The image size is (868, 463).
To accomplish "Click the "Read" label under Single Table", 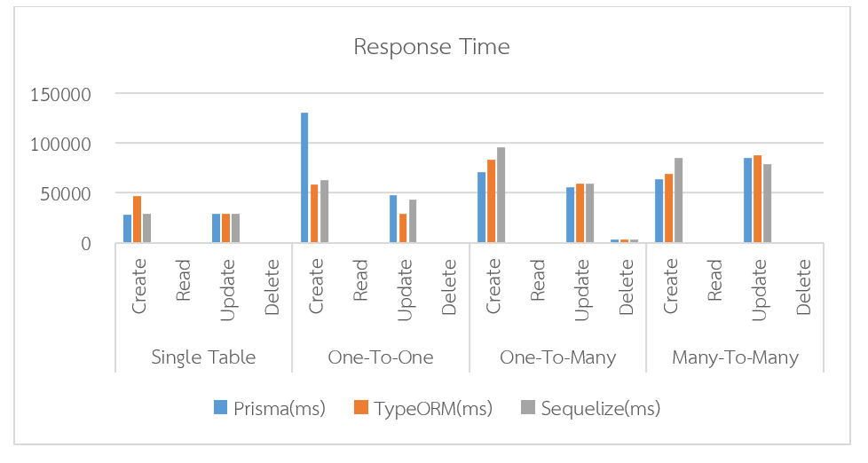I will (x=184, y=279).
